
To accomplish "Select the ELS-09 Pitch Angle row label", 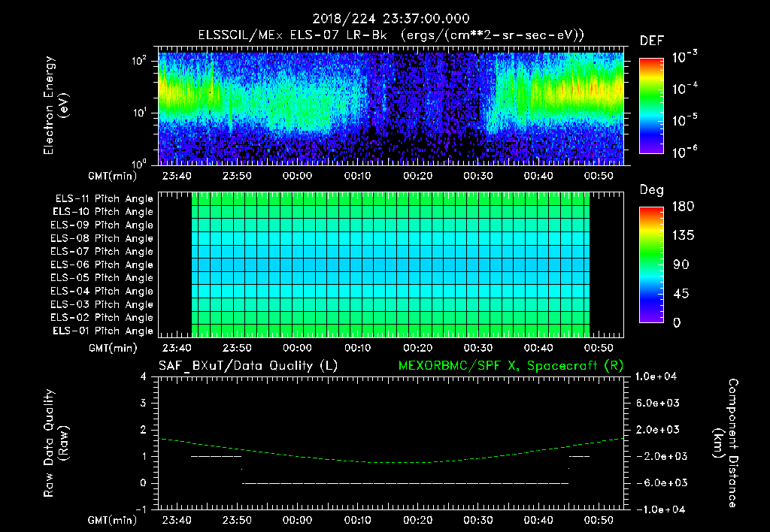I will tap(102, 225).
